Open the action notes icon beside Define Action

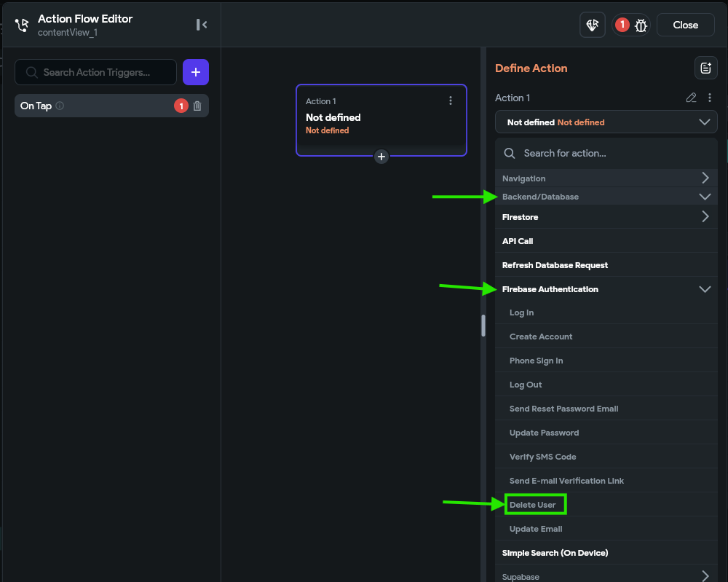(x=705, y=68)
